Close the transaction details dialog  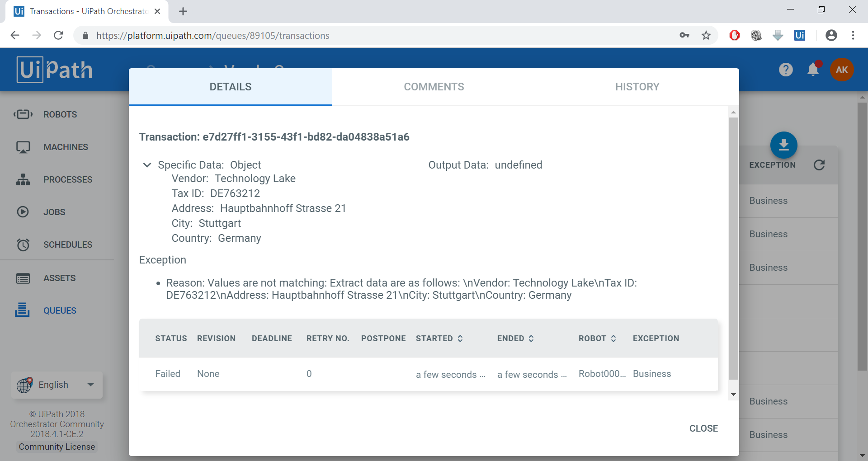(x=703, y=428)
